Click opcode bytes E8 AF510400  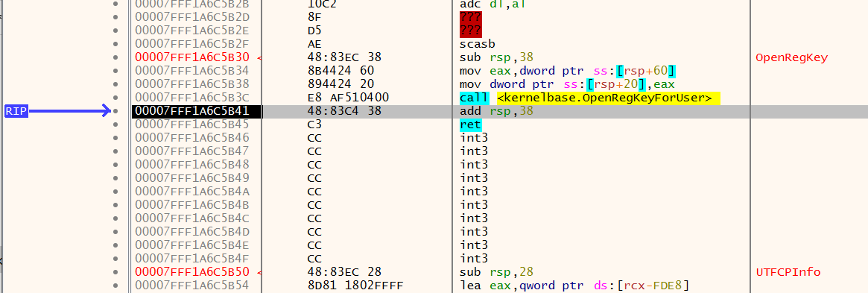point(348,98)
